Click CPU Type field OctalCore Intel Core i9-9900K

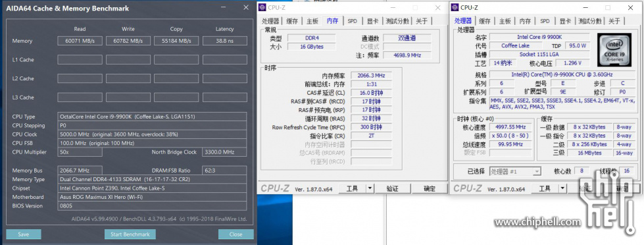point(152,117)
